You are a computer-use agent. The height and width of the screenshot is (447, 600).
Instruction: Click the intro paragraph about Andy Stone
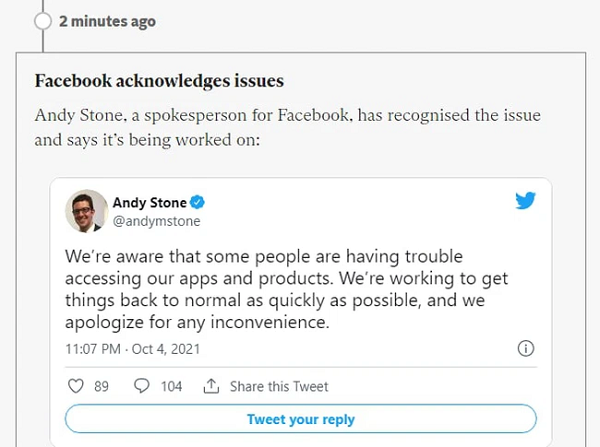pos(287,128)
